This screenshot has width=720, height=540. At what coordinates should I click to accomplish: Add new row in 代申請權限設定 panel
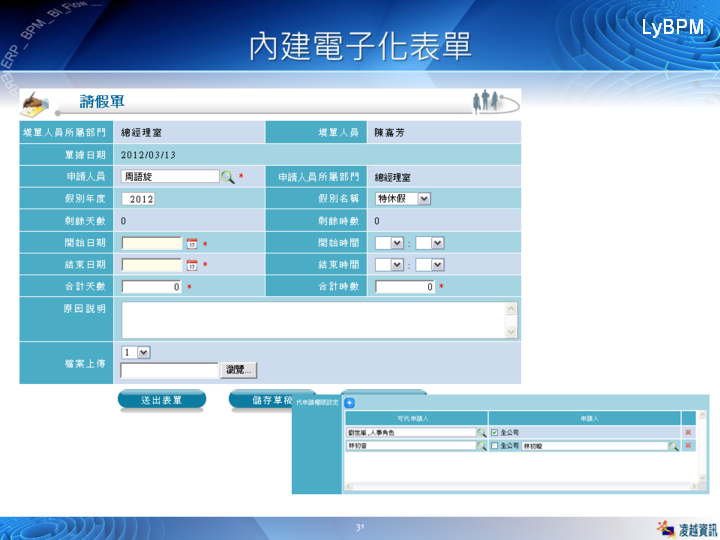[x=349, y=403]
